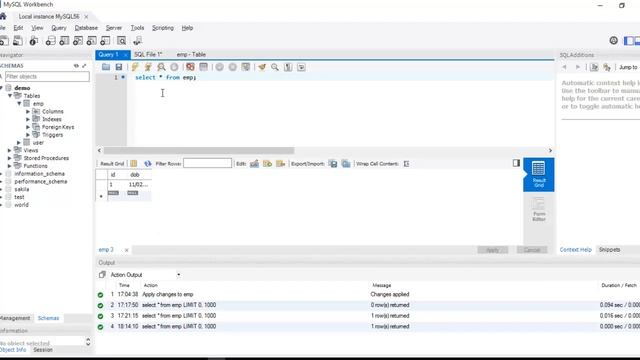This screenshot has height=360, width=640.
Task: Expand the Stored Procedures node
Action: click(10, 158)
